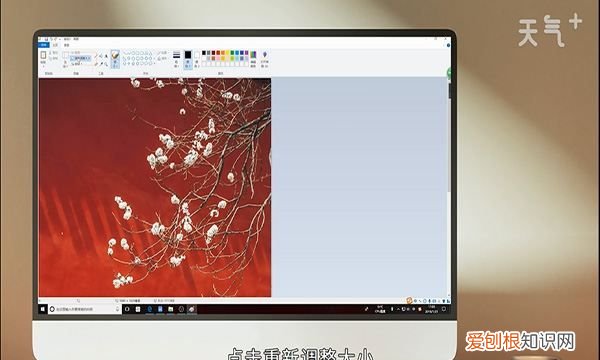
Task: Select the Fill with color bucket tool
Action: point(101,56)
